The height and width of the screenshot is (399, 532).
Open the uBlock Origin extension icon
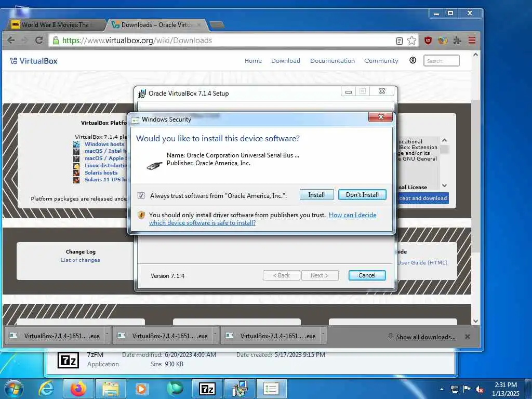click(428, 41)
